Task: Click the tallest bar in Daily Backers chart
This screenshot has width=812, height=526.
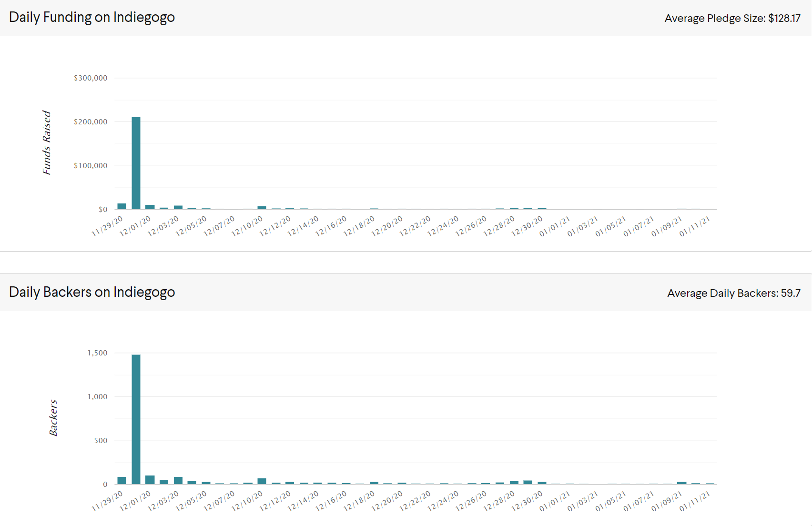Action: (136, 419)
